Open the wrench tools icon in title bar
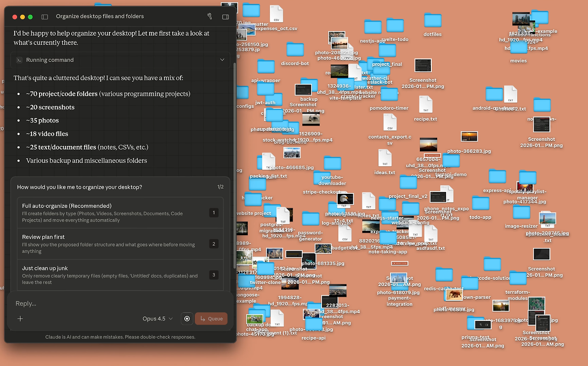Screen dimensions: 588x366 pos(210,17)
